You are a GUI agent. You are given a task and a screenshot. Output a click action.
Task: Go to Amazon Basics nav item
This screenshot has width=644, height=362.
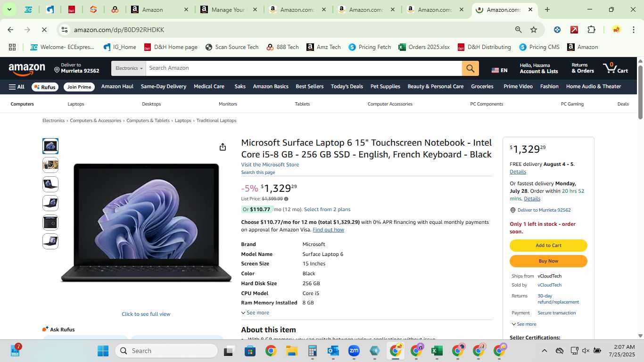271,87
